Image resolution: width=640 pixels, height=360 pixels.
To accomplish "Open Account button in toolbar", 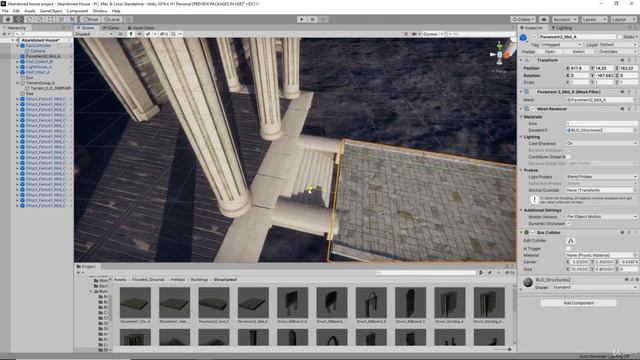I will click(564, 19).
